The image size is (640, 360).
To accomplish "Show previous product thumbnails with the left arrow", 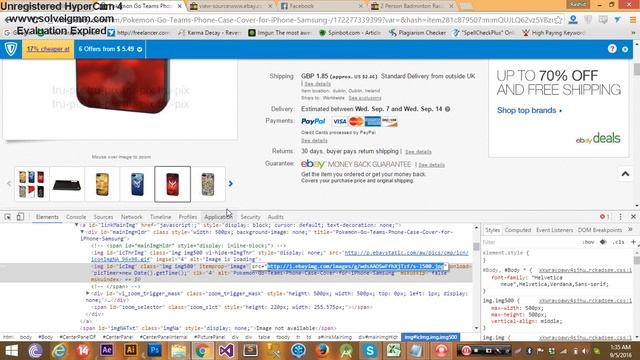I will pos(9,184).
